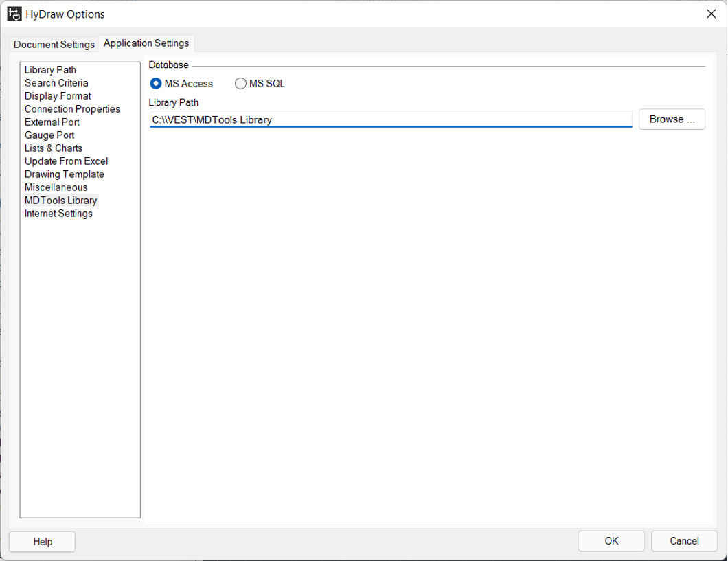Image resolution: width=728 pixels, height=561 pixels.
Task: Close the HyDraw Options dialog
Action: 711,14
